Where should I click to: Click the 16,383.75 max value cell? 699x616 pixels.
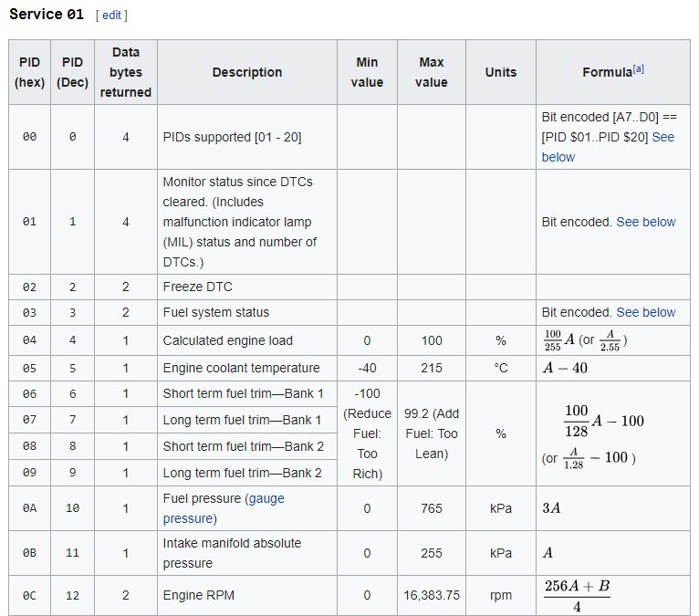[432, 595]
